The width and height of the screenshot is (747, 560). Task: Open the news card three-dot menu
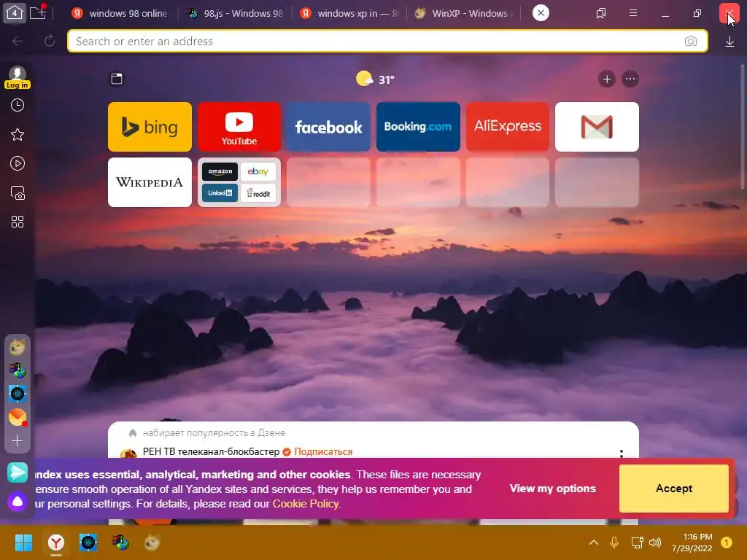click(622, 454)
